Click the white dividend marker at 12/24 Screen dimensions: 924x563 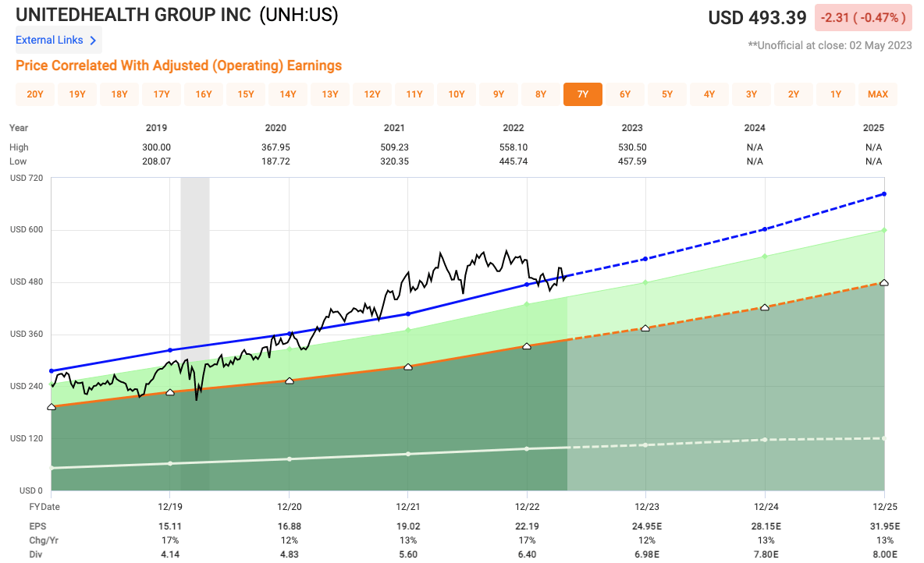tap(764, 440)
